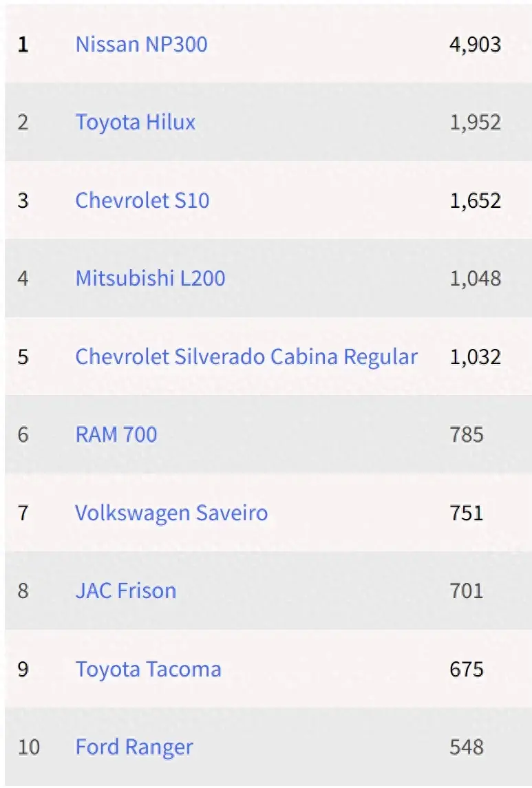Image resolution: width=532 pixels, height=788 pixels.
Task: Click the 1,048 sales number
Action: coord(475,279)
